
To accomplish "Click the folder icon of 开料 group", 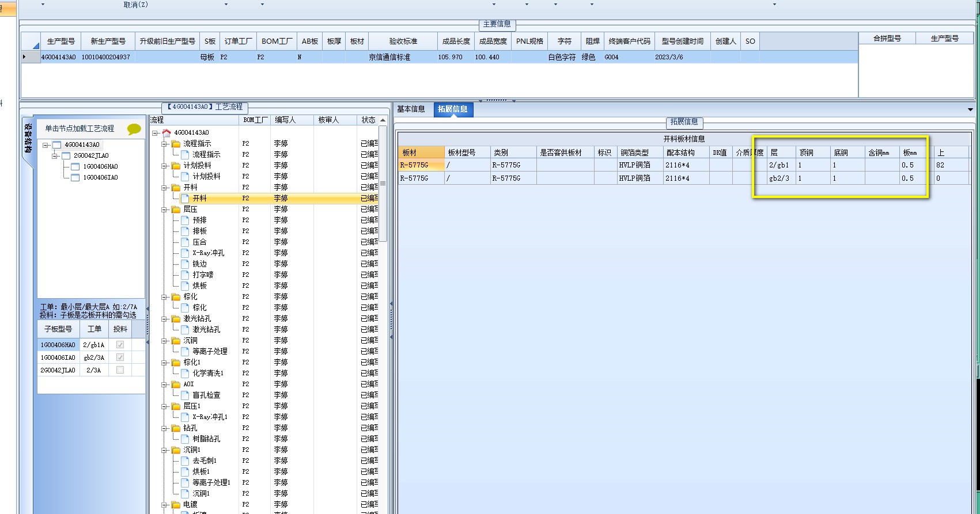I will pyautogui.click(x=176, y=187).
